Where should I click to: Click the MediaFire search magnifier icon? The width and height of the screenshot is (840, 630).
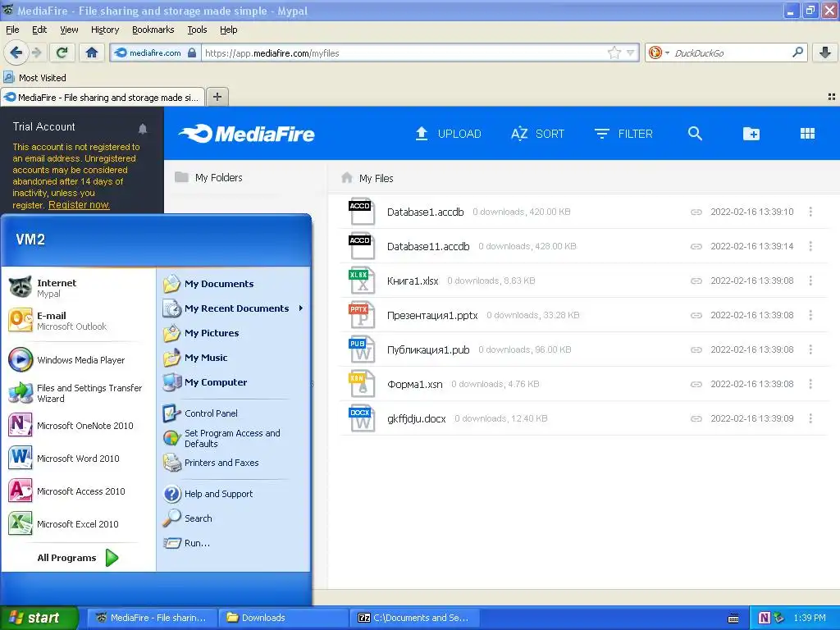tap(695, 134)
